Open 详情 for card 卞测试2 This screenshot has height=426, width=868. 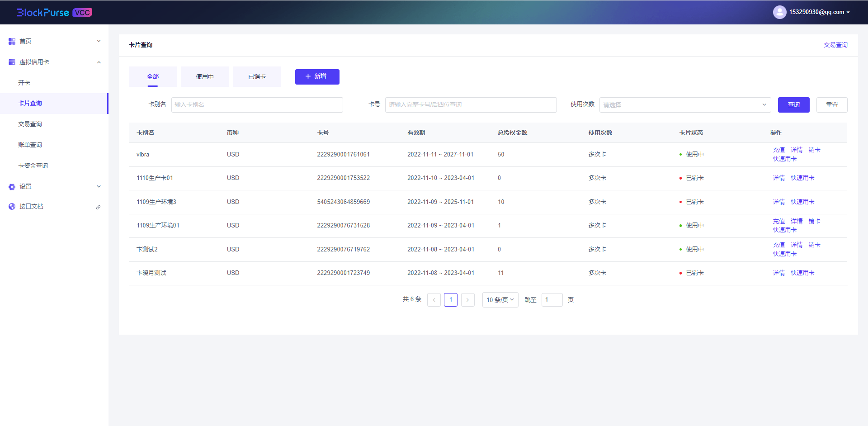[x=797, y=245]
